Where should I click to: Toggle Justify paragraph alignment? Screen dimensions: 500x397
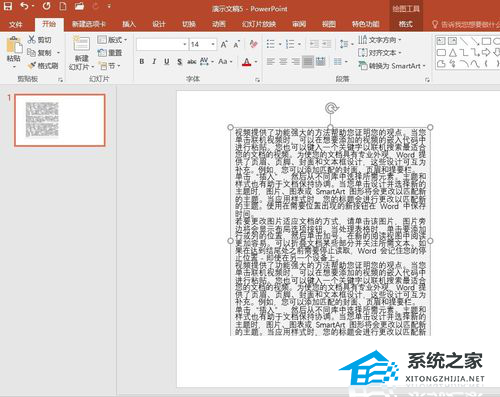(308, 62)
